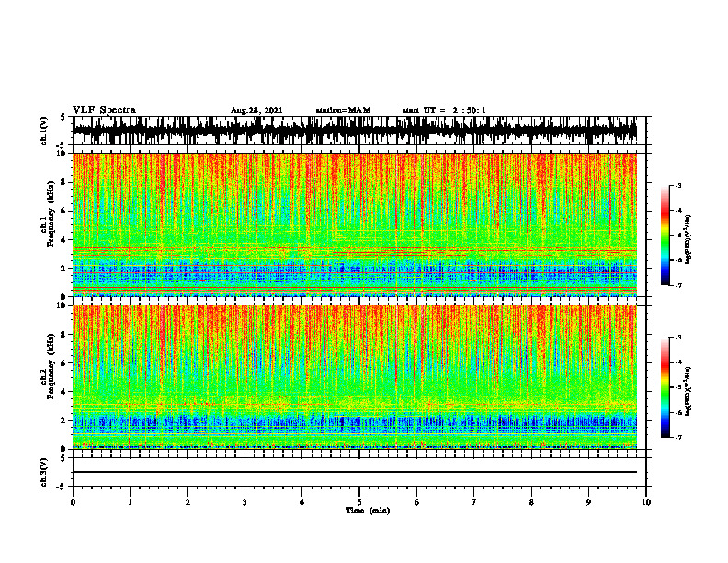Click the ch.1 PSD color scale bar
The image size is (728, 563).
[x=665, y=236]
